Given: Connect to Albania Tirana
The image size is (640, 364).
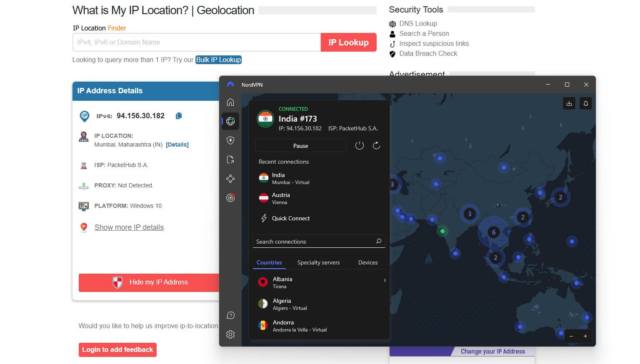Looking at the screenshot, I should 319,282.
